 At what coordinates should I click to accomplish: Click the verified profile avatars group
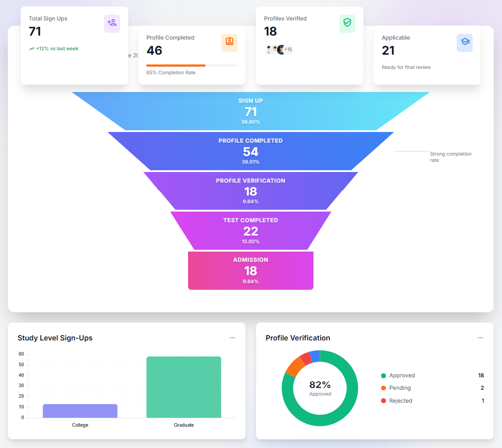pyautogui.click(x=276, y=50)
